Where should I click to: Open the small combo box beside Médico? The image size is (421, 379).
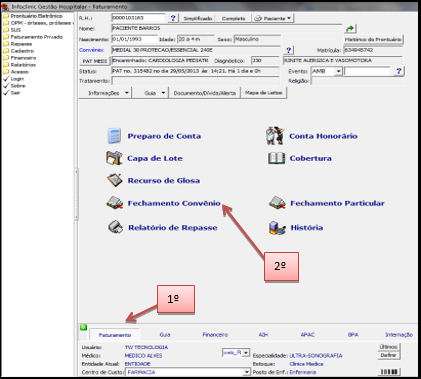[x=236, y=352]
